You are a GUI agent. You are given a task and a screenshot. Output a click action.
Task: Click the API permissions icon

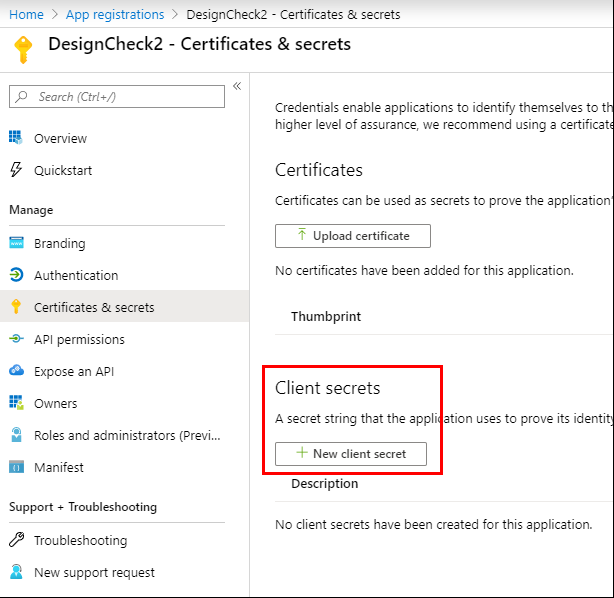(x=16, y=339)
